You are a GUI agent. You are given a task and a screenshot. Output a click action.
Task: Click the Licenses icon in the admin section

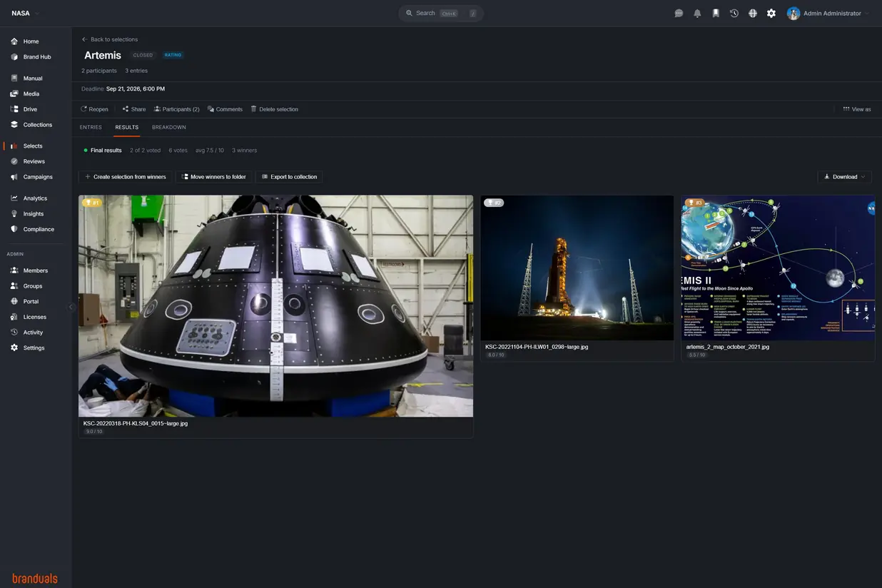tap(14, 317)
